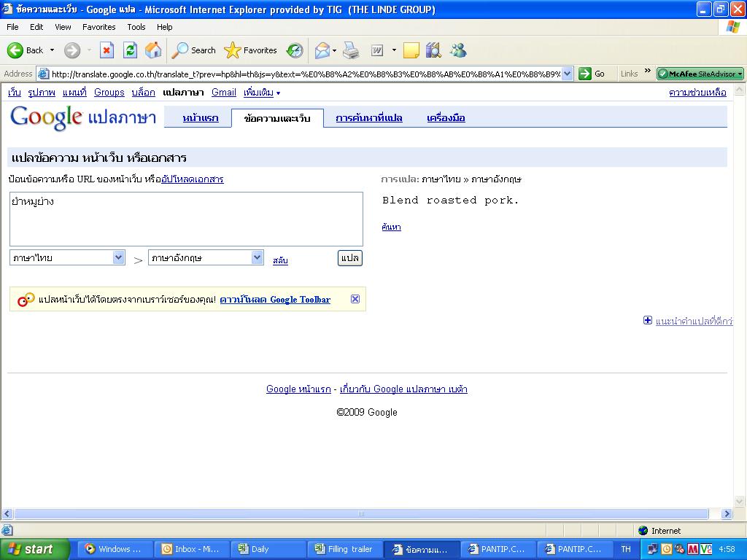The width and height of the screenshot is (747, 560).
Task: Click the horizontal scrollbar right arrow
Action: point(727,514)
